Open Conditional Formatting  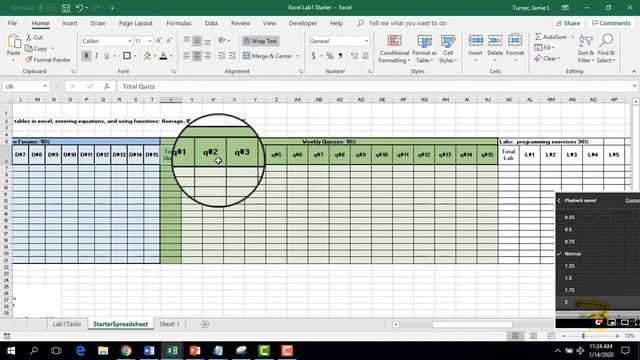(x=394, y=49)
